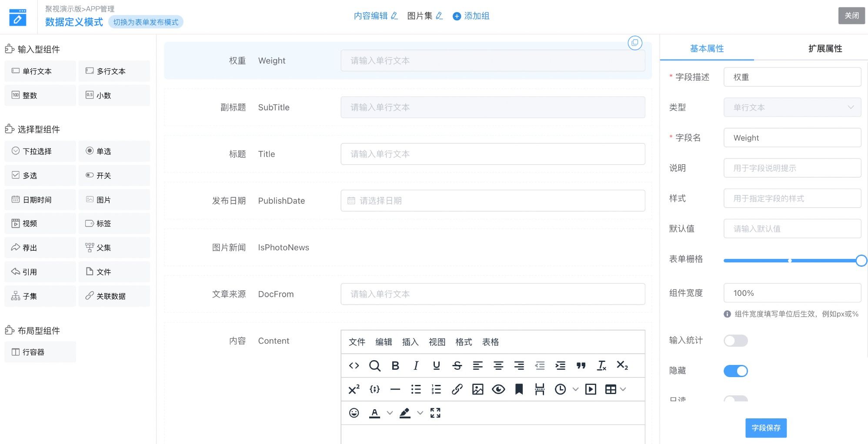The width and height of the screenshot is (868, 444).
Task: Click the 字段保存 button
Action: [x=766, y=428]
